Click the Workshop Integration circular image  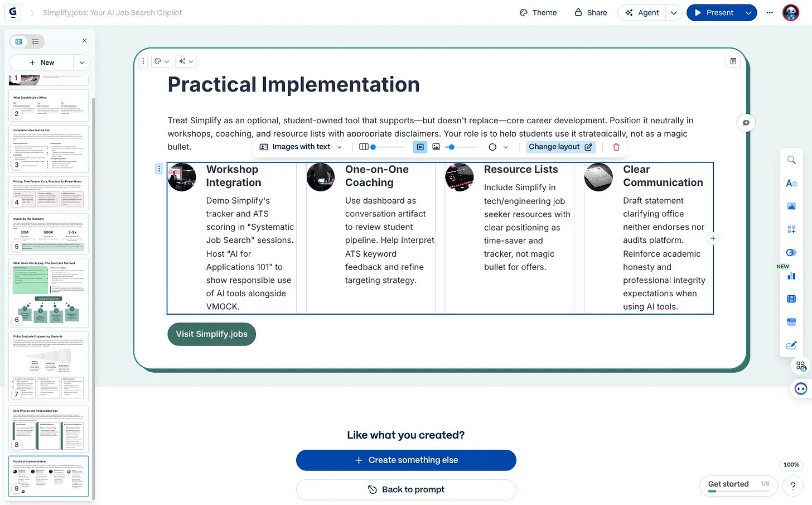(x=182, y=177)
